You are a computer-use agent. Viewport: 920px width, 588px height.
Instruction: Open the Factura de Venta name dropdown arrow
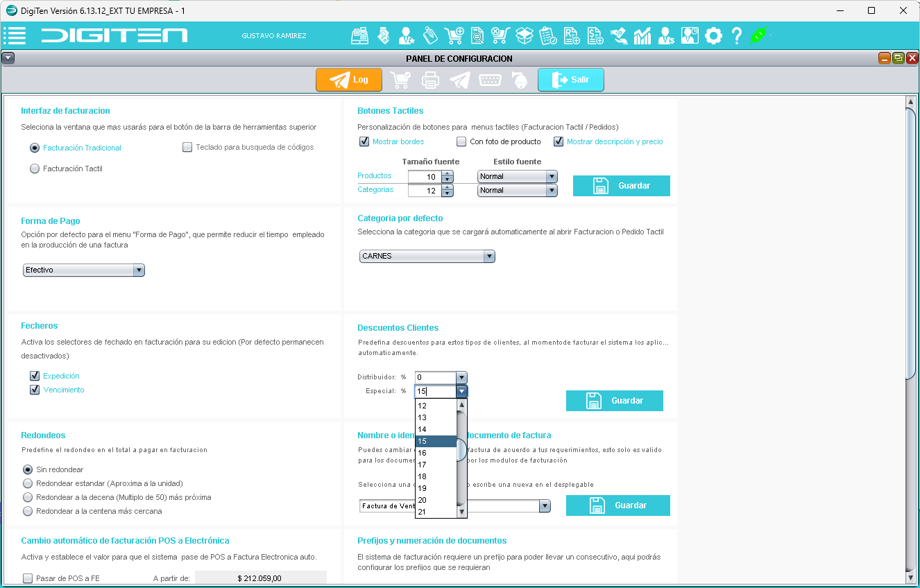point(545,505)
